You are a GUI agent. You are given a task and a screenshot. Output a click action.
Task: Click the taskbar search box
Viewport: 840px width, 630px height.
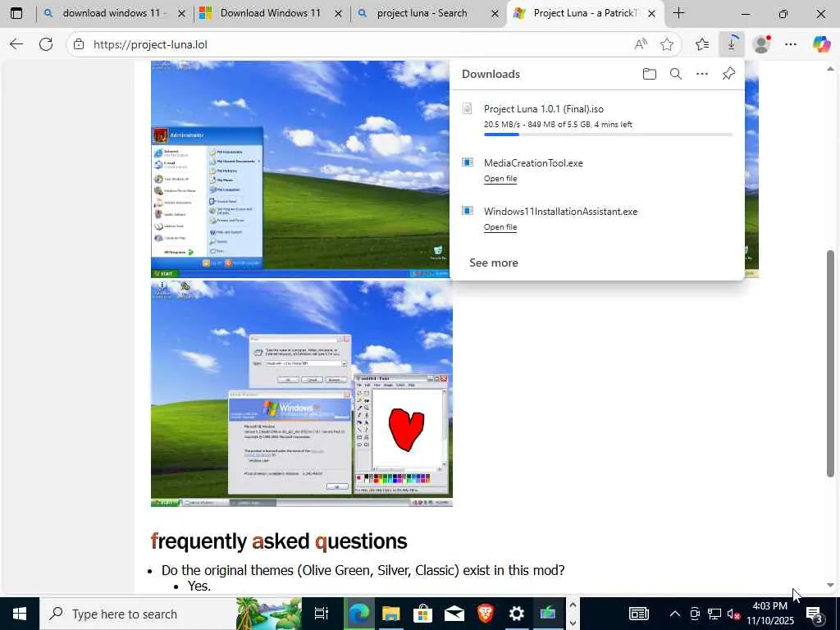[171, 614]
